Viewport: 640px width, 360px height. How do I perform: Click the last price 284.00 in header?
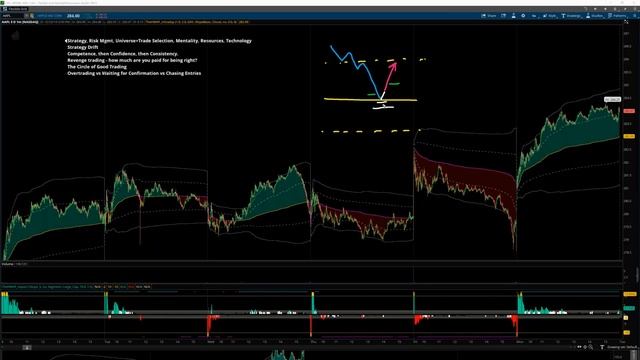coord(73,16)
